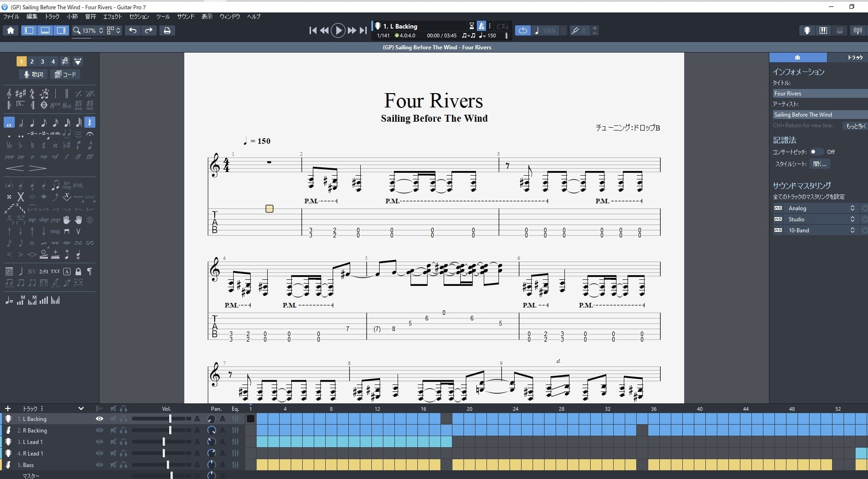Viewport: 868px width, 479px height.
Task: Start playback with the play button
Action: tap(338, 30)
